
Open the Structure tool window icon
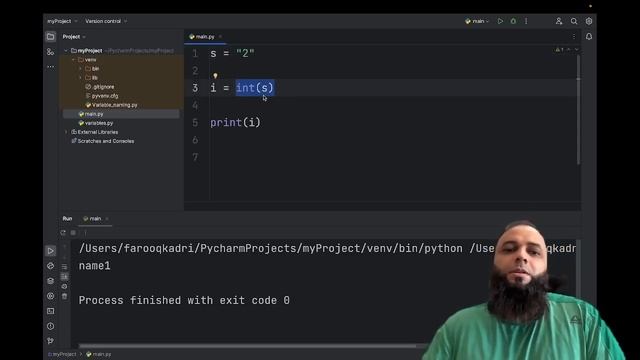coord(50,52)
